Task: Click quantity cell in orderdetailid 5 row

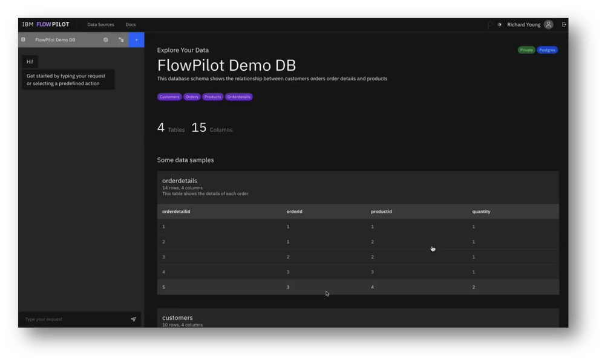Action: [x=474, y=287]
